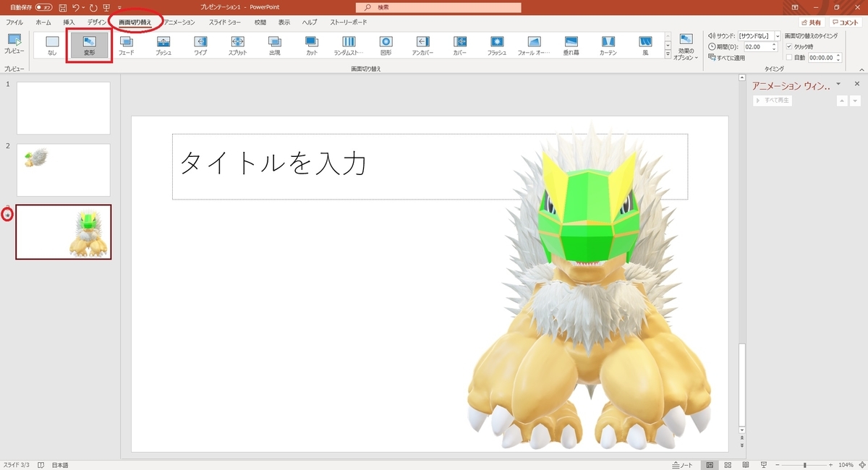Image resolution: width=868 pixels, height=470 pixels.
Task: Check the 自動 auto-advance checkbox
Action: click(790, 57)
